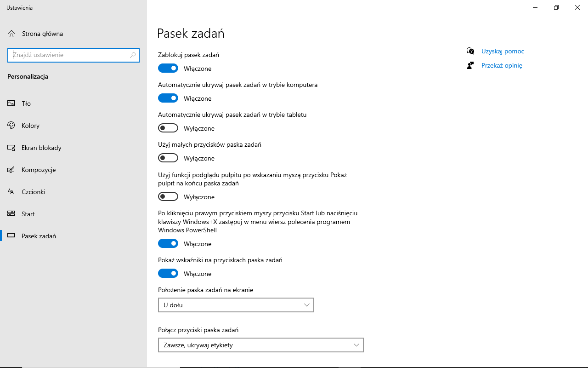Open the Uzyskaj pomoc link

503,51
